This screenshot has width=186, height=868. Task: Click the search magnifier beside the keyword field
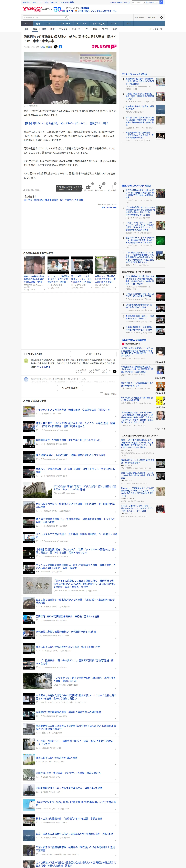[x=66, y=18]
